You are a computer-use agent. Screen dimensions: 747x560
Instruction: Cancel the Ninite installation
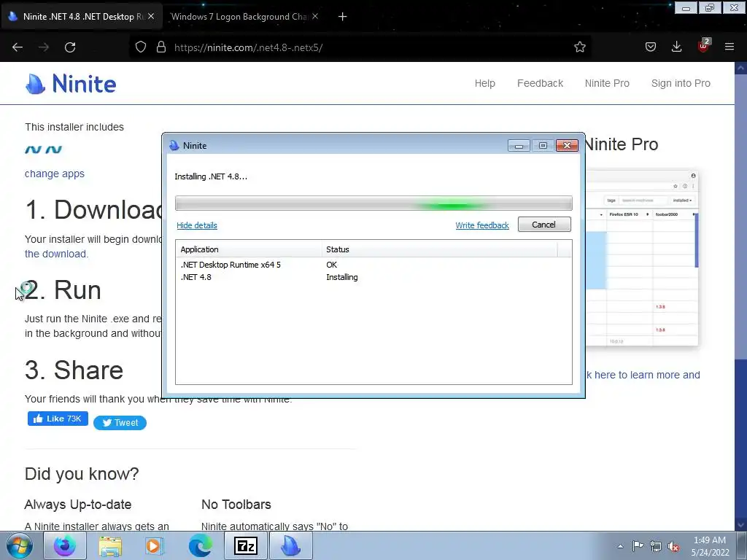[544, 225]
